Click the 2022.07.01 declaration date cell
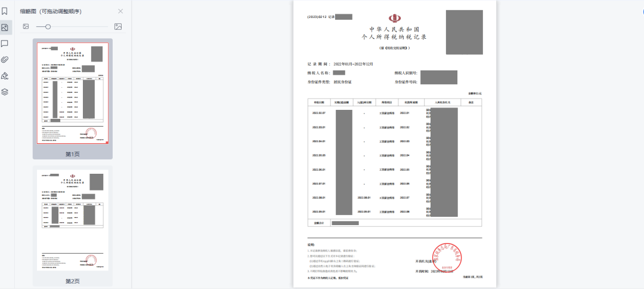This screenshot has width=644, height=289. [318, 184]
